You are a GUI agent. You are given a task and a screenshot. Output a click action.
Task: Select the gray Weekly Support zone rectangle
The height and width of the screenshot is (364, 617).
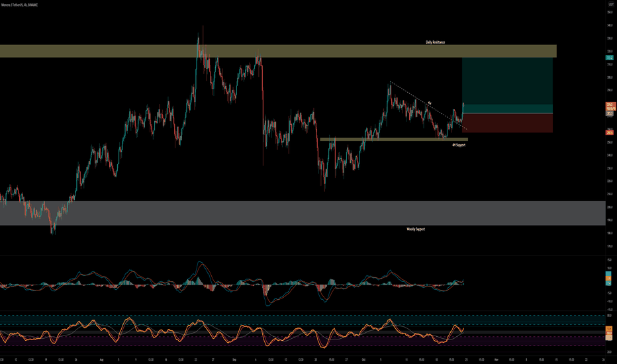click(x=303, y=213)
